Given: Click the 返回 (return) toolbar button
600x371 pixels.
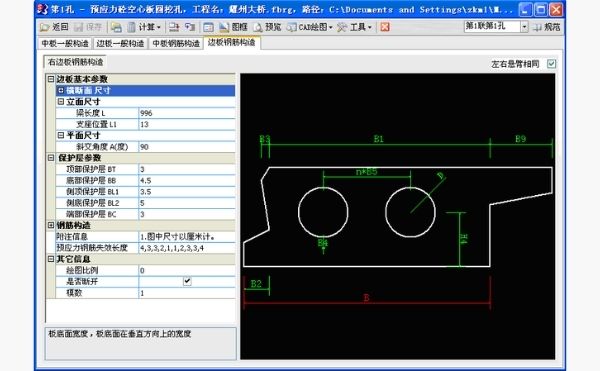Looking at the screenshot, I should click(x=54, y=27).
